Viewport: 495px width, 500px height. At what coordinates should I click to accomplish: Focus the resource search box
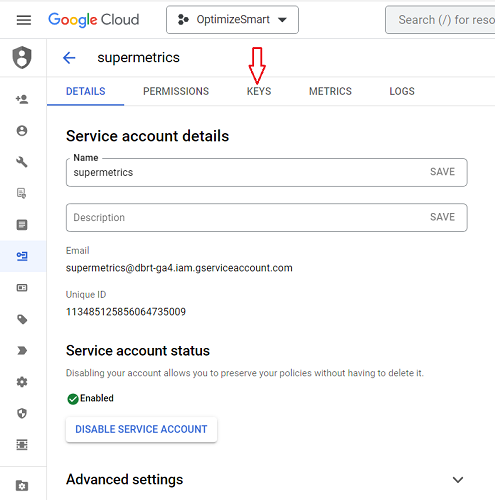pyautogui.click(x=440, y=20)
